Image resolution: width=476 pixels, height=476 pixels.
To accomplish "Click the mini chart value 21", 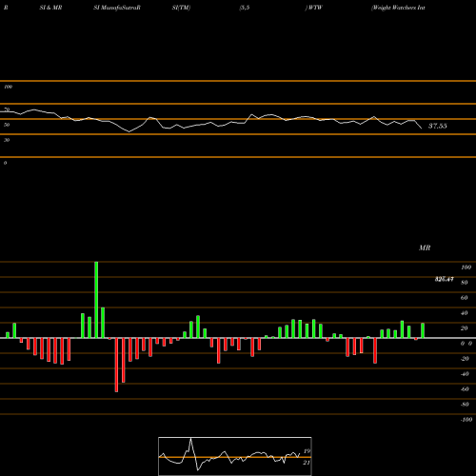I will pyautogui.click(x=307, y=463).
